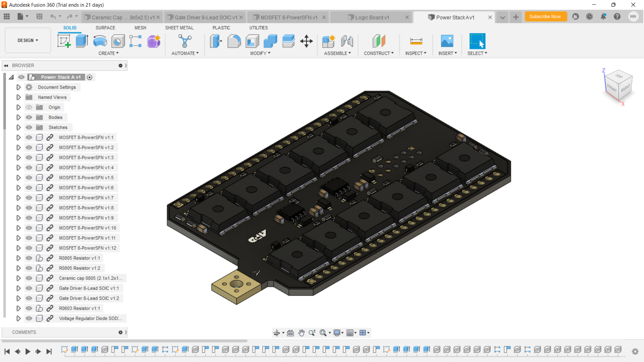Click the Measure tool under Inspect
Screen dimensions: 644x362
pos(416,41)
